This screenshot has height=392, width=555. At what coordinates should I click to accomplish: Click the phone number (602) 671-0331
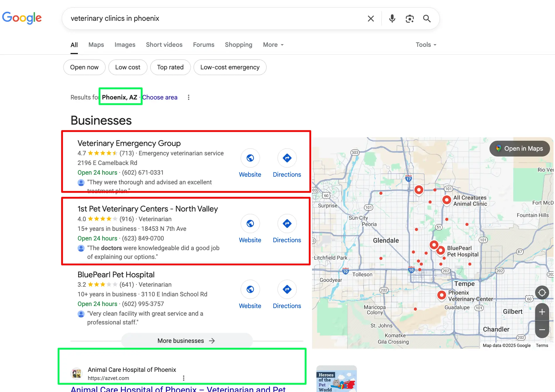143,173
